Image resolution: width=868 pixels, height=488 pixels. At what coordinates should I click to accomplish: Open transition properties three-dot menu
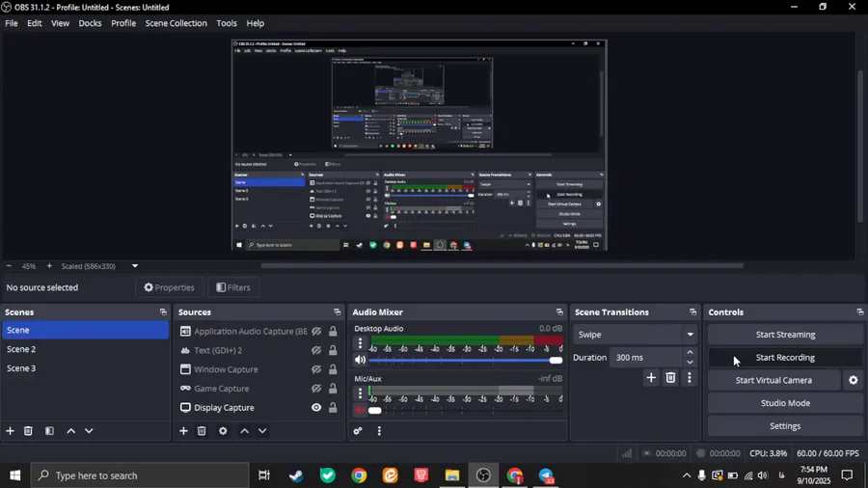tap(690, 377)
